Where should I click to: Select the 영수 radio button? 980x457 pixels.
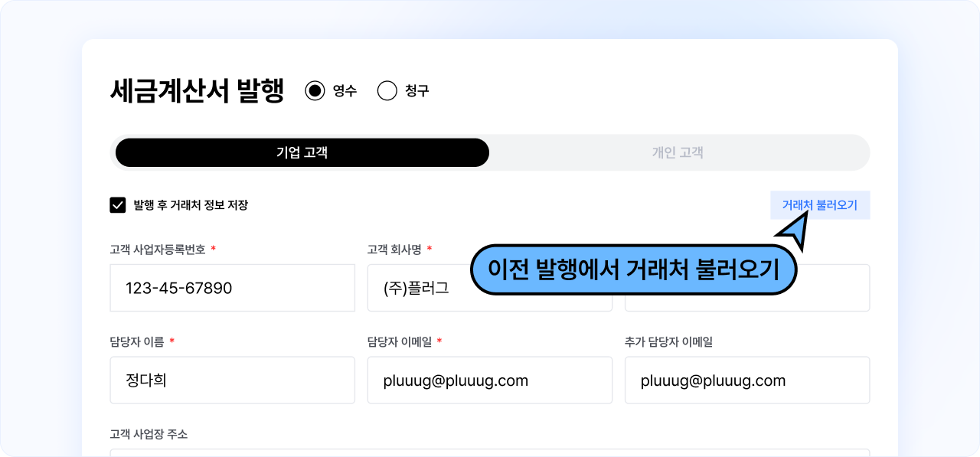pyautogui.click(x=315, y=91)
